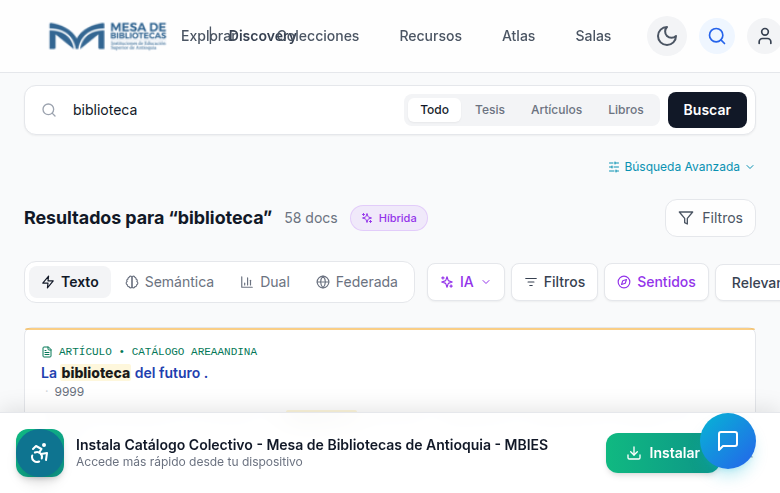This screenshot has height=493, width=780.
Task: Open the Filtros toolbar button beside IA
Action: (x=554, y=282)
